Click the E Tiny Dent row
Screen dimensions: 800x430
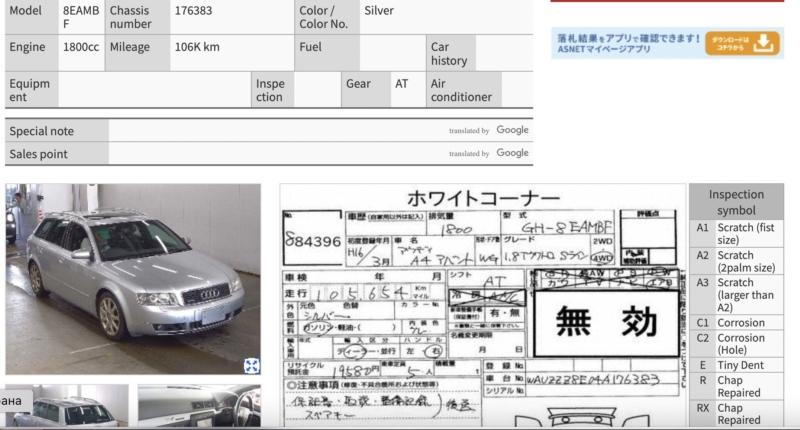click(x=735, y=366)
